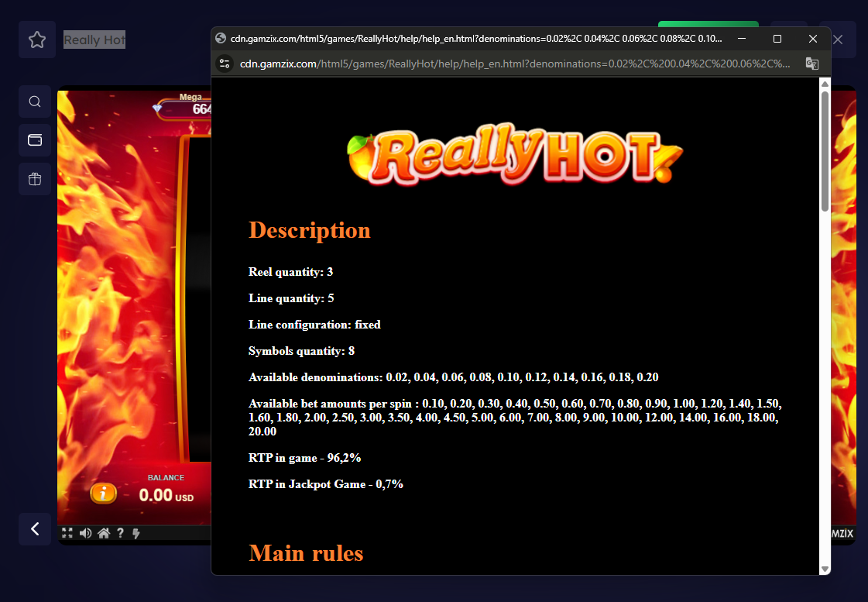Screen dimensions: 868x602
Task: View site information in the popup address bar
Action: 225,64
